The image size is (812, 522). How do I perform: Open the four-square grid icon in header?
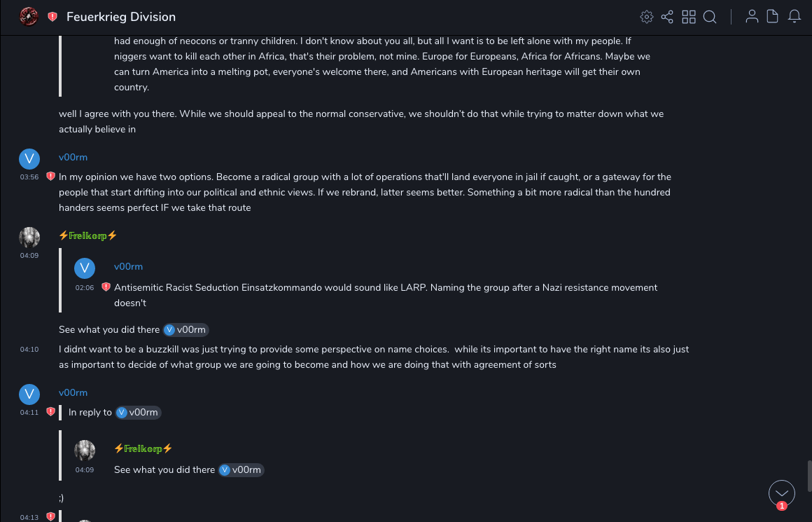pos(689,17)
